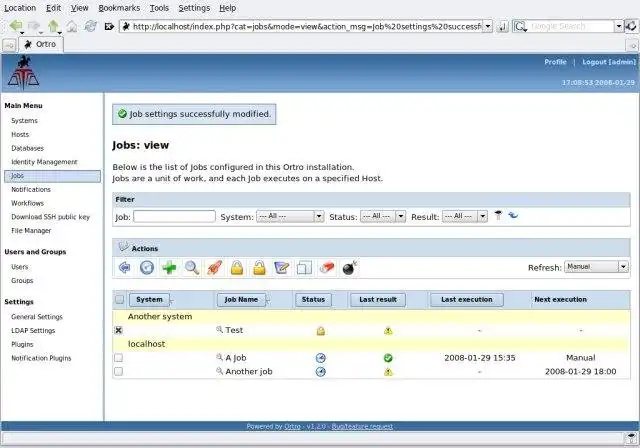Open the Edit menu
Screen dimensions: 640x448
point(53,8)
